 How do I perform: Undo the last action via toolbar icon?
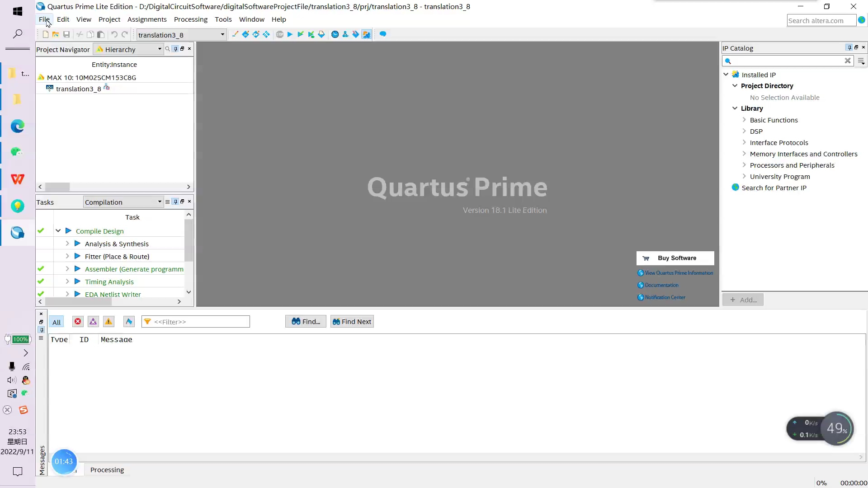click(114, 34)
